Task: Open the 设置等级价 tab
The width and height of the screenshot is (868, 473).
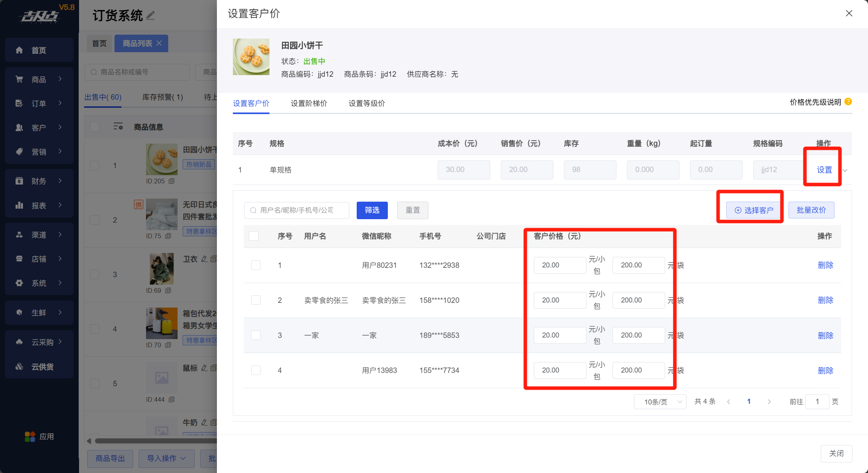Action: [x=366, y=104]
